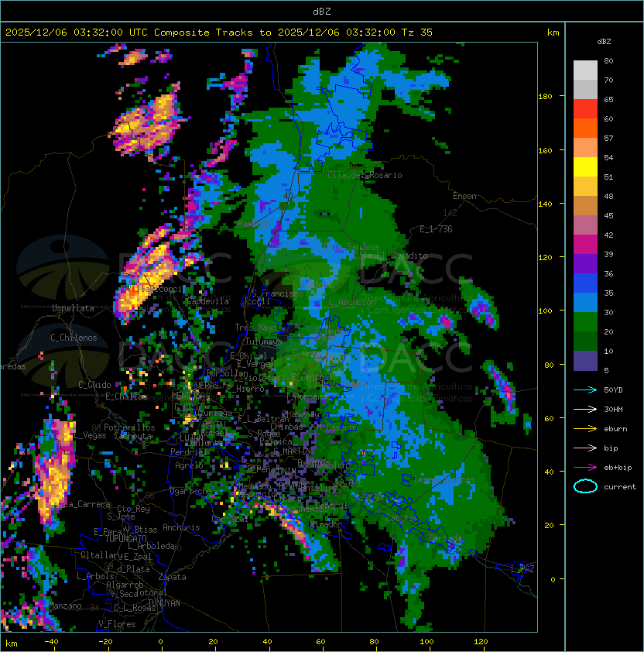The width and height of the screenshot is (644, 652).
Task: Click the 'Uspallata' place label on the map
Action: (x=73, y=308)
